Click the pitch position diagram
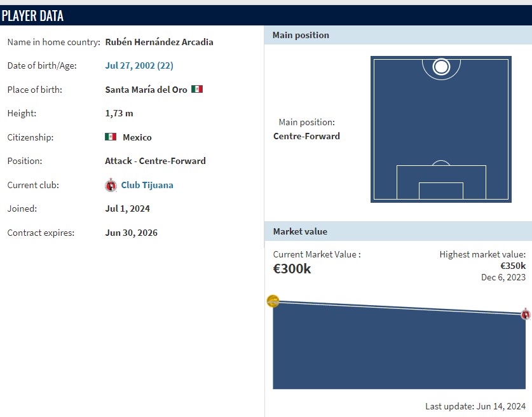Image resolution: width=532 pixels, height=417 pixels. [x=441, y=129]
